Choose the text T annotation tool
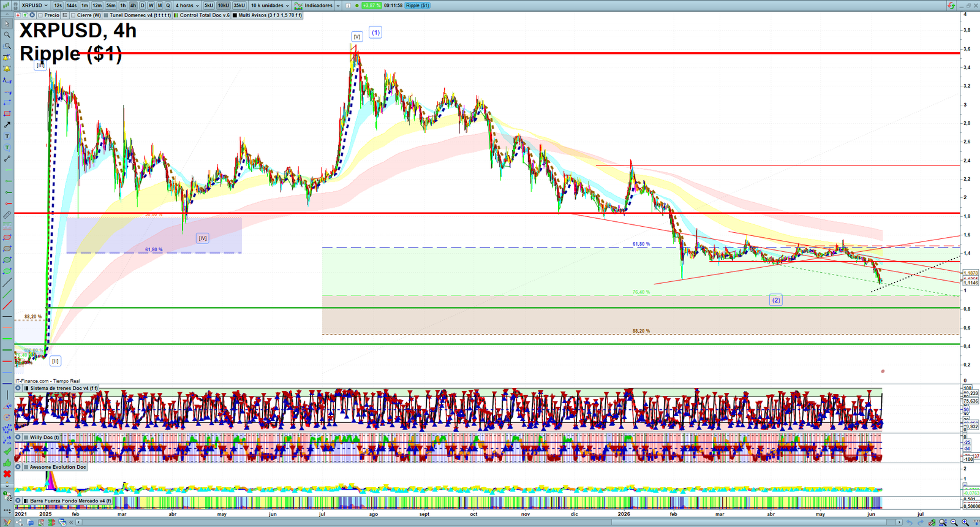980x527 pixels. (x=7, y=136)
